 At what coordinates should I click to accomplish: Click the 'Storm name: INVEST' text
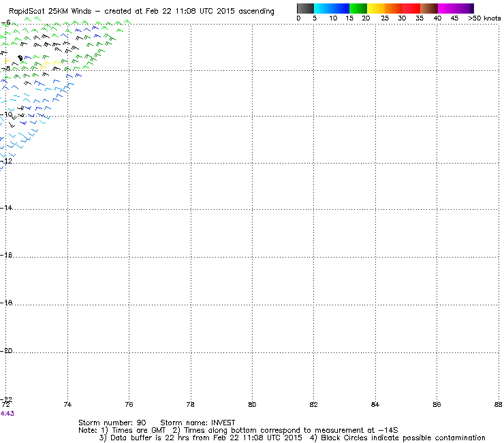pyautogui.click(x=198, y=423)
